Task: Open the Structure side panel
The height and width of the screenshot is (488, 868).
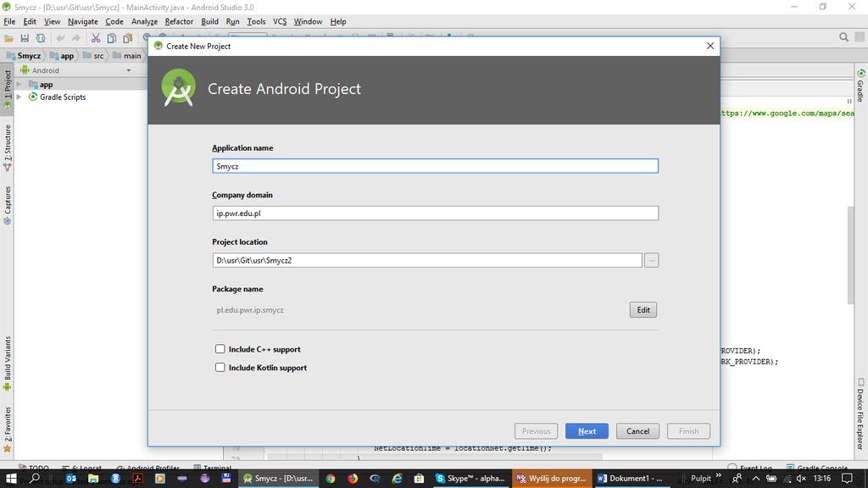Action: [7, 147]
